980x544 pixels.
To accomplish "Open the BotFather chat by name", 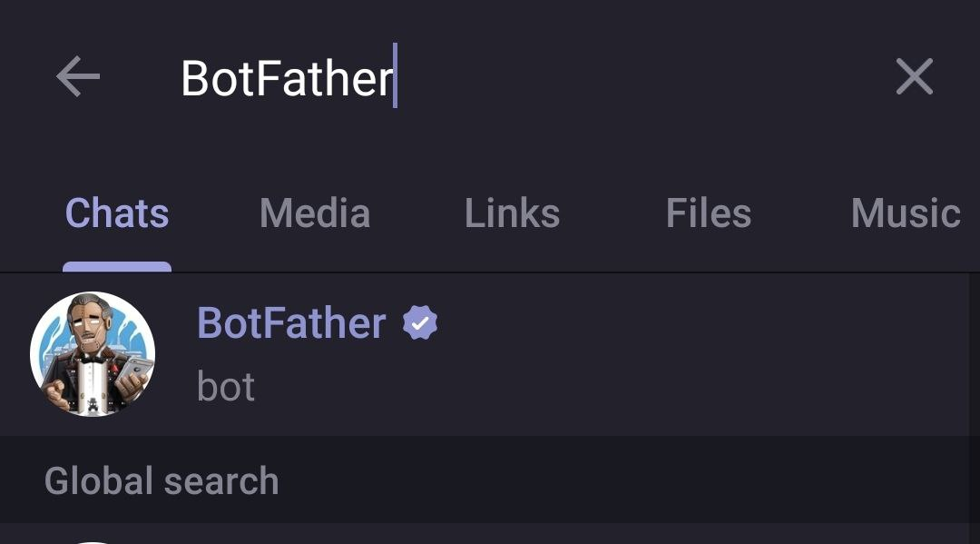I will coord(291,323).
